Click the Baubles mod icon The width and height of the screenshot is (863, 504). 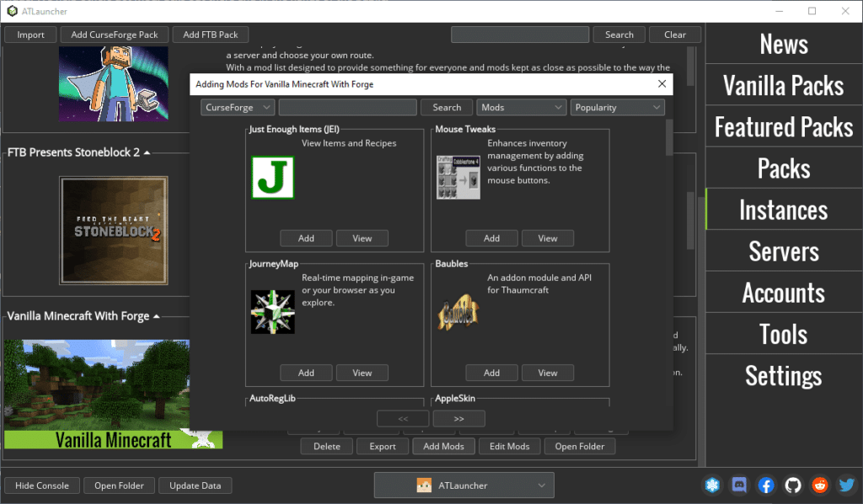click(458, 311)
